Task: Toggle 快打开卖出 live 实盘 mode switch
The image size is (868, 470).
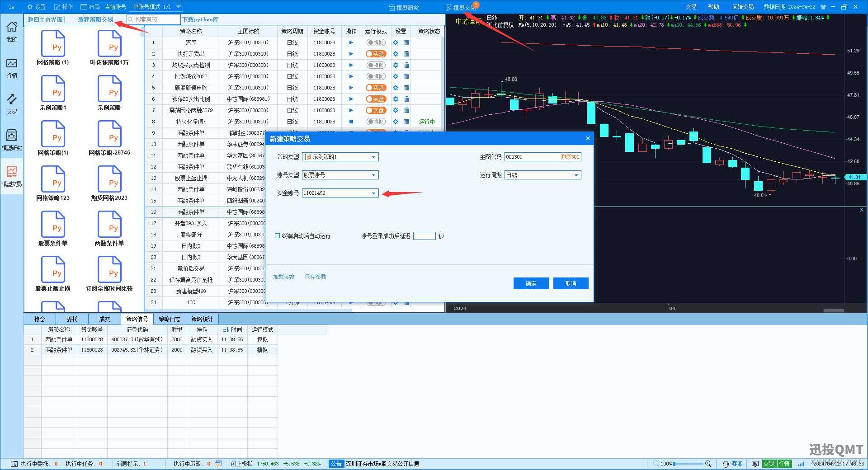Action: tap(376, 54)
